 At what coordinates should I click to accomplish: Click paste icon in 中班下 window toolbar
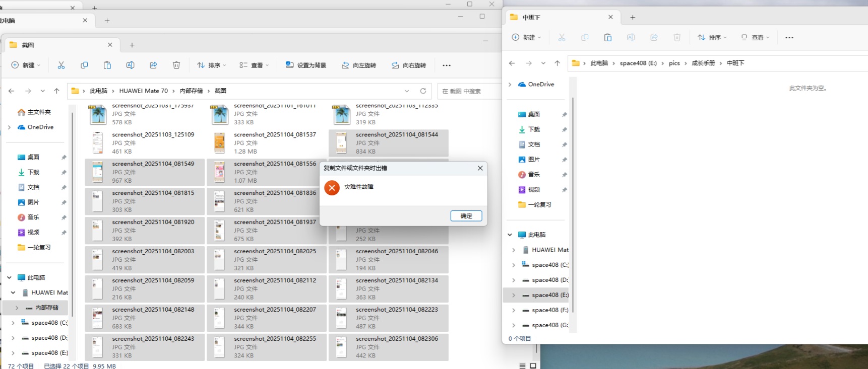tap(608, 37)
